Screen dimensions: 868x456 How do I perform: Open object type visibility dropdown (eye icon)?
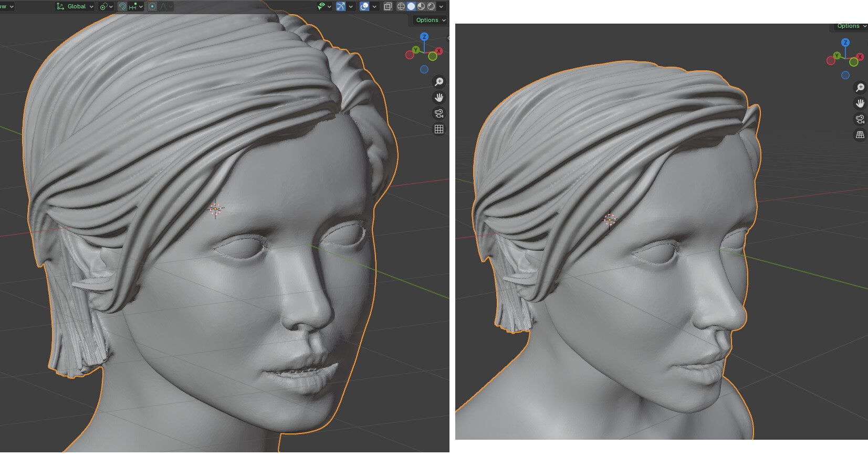click(x=325, y=6)
